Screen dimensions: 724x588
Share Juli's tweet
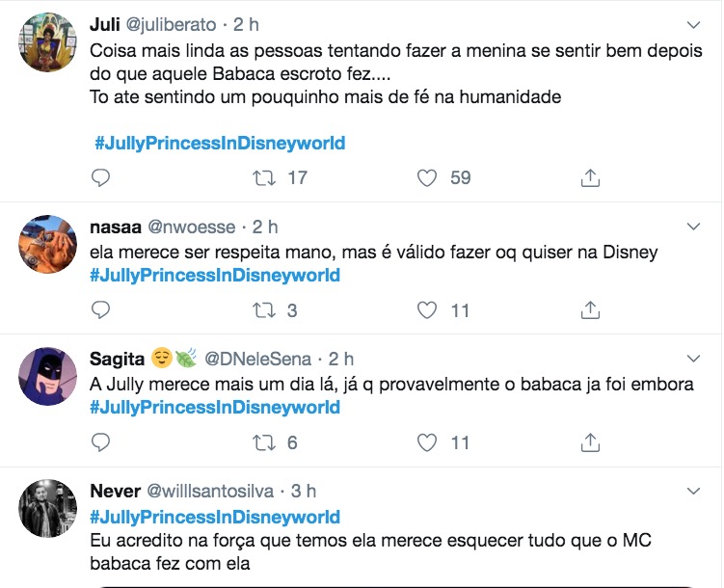coord(591,177)
